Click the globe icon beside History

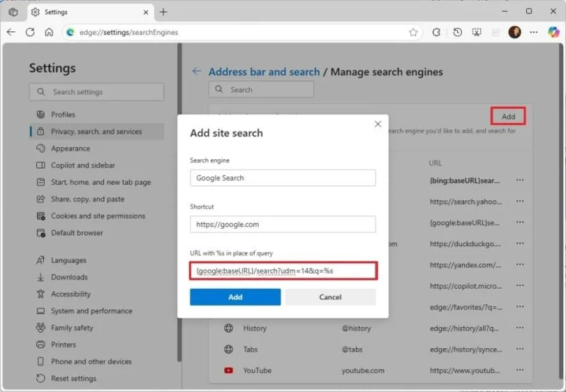[x=229, y=328]
